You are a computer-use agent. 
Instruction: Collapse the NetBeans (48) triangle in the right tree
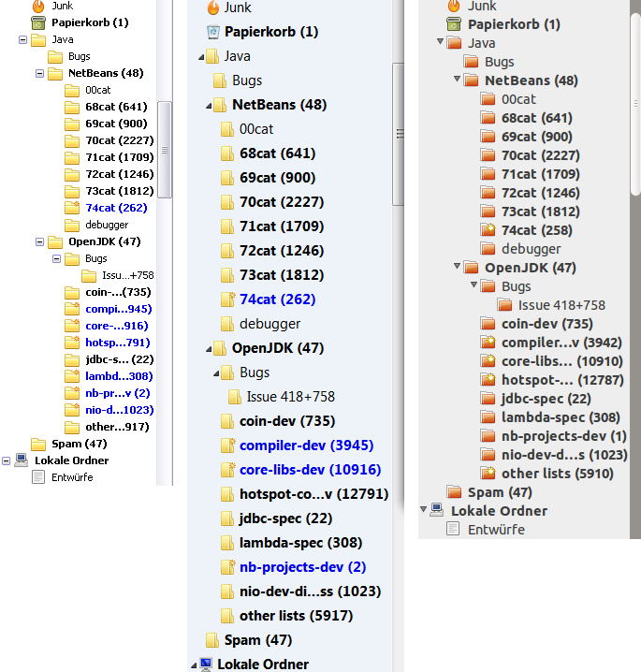pos(457,79)
